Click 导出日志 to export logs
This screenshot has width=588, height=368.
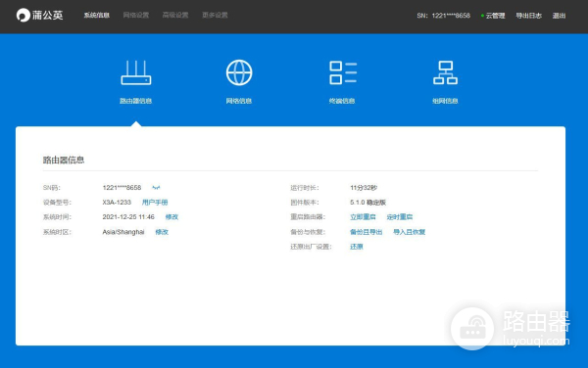click(529, 16)
